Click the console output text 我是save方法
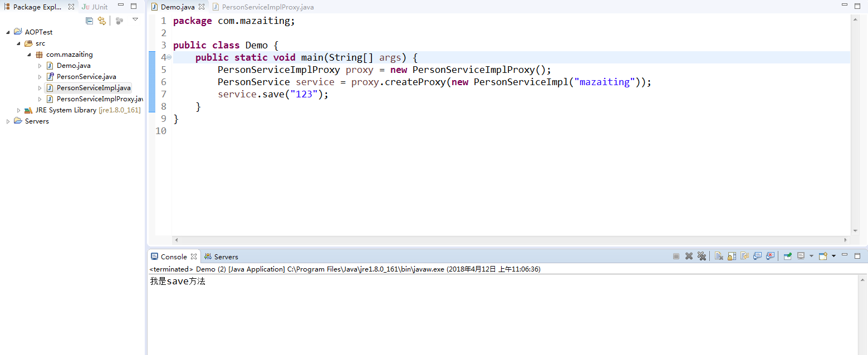This screenshot has height=355, width=868. click(178, 282)
